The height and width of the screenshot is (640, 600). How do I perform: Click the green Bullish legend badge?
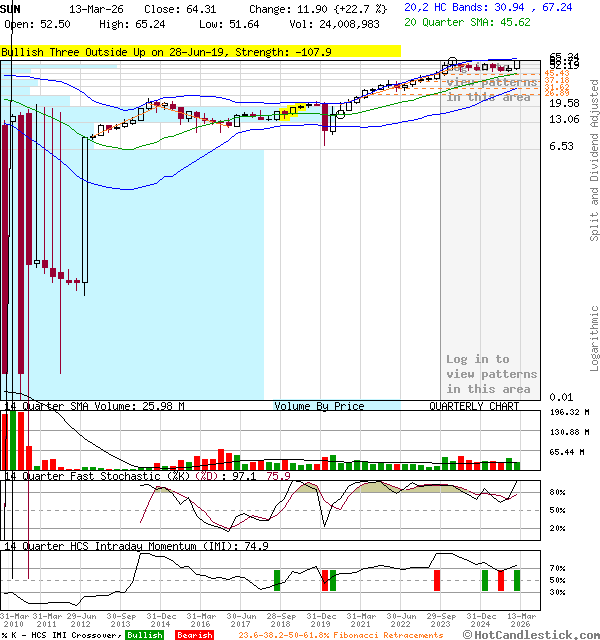(x=145, y=635)
